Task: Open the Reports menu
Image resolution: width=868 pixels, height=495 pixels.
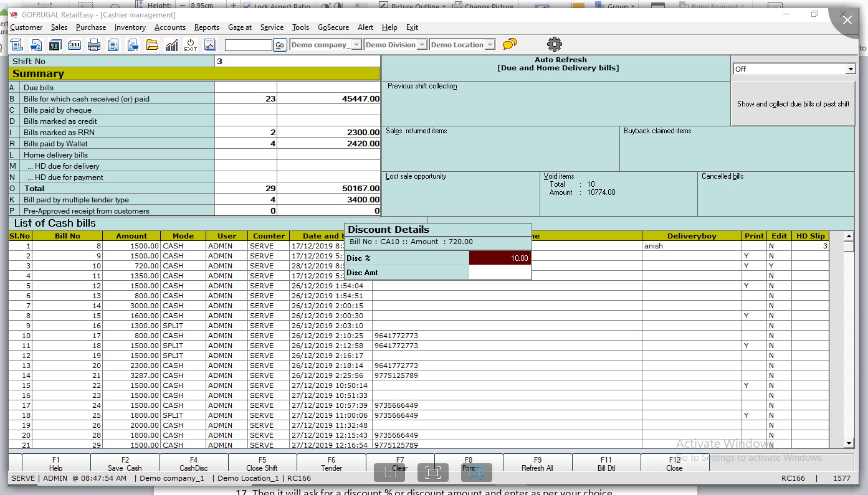Action: point(206,27)
